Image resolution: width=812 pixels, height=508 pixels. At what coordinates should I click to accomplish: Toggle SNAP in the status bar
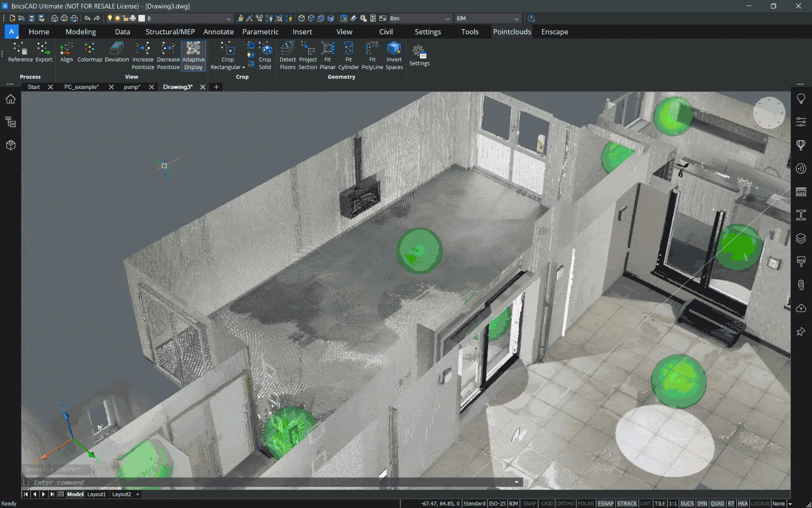coord(529,503)
